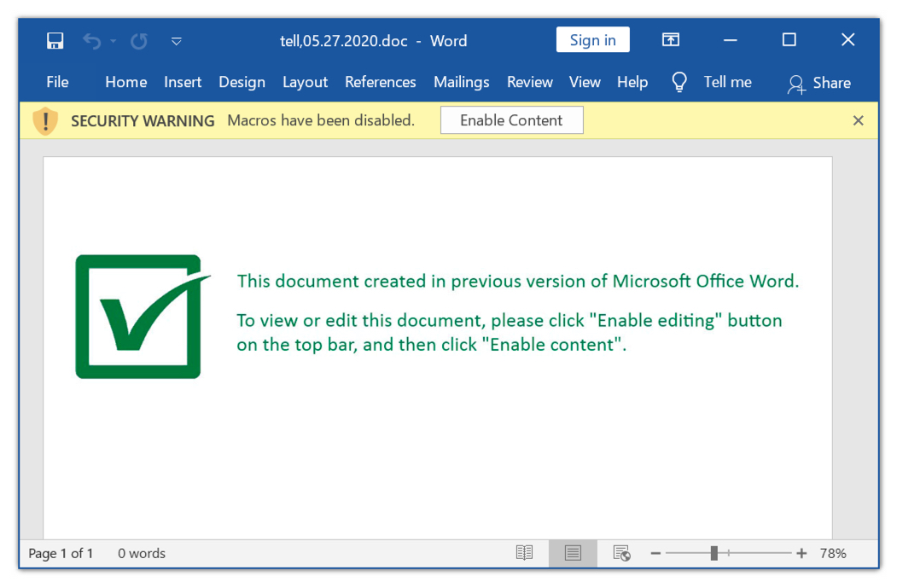Click the zoom slider handle
The height and width of the screenshot is (588, 897).
[714, 553]
